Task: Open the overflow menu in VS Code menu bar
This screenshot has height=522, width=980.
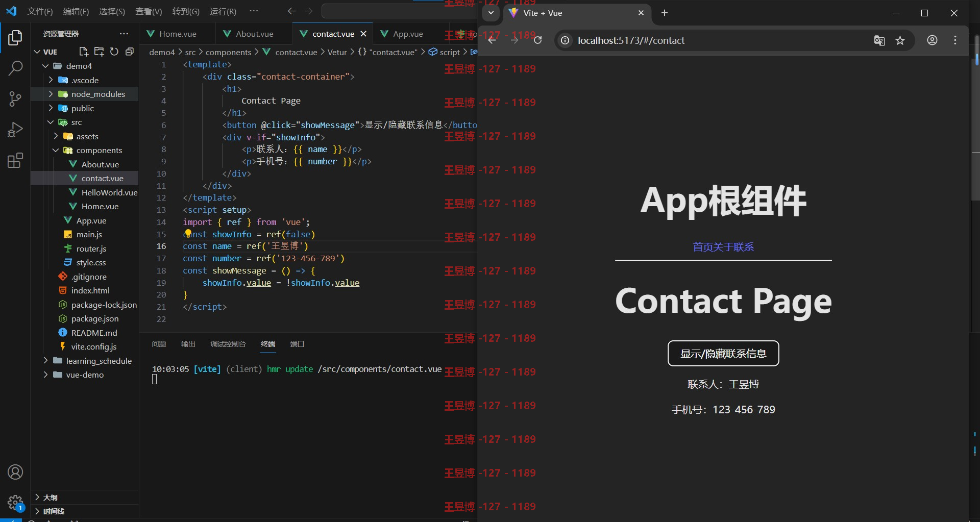Action: click(254, 11)
